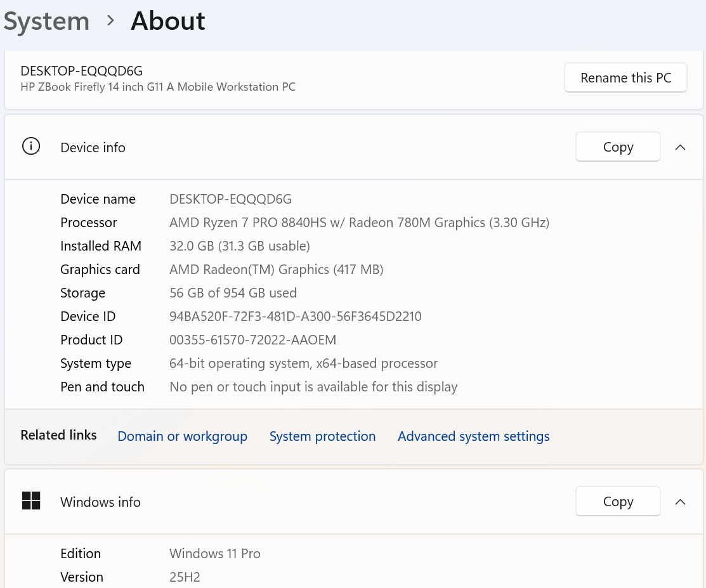Click Rename this PC button
706x588 pixels.
625,78
